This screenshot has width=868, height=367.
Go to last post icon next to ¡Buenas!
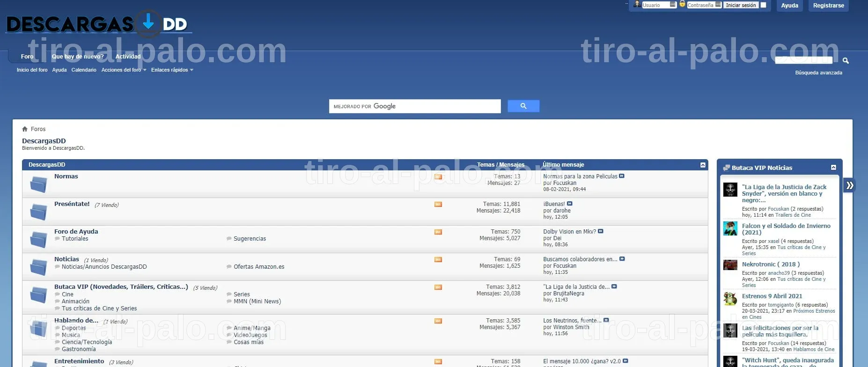(570, 204)
